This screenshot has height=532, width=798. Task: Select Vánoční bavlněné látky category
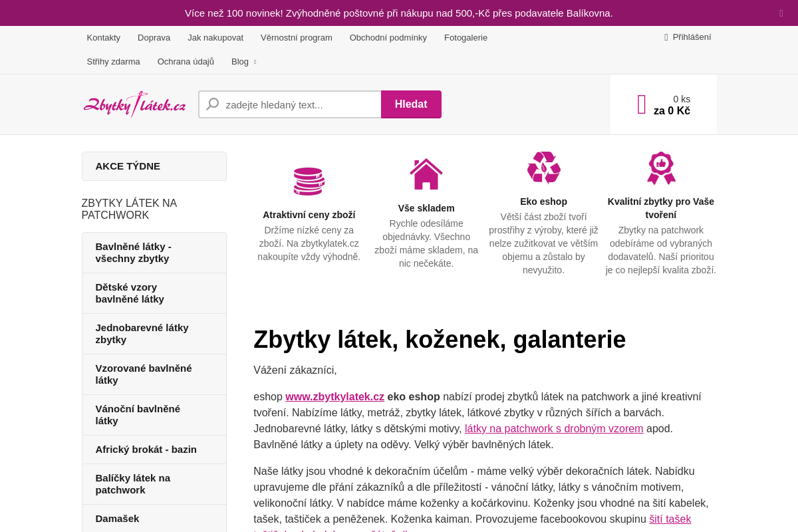pos(154,415)
